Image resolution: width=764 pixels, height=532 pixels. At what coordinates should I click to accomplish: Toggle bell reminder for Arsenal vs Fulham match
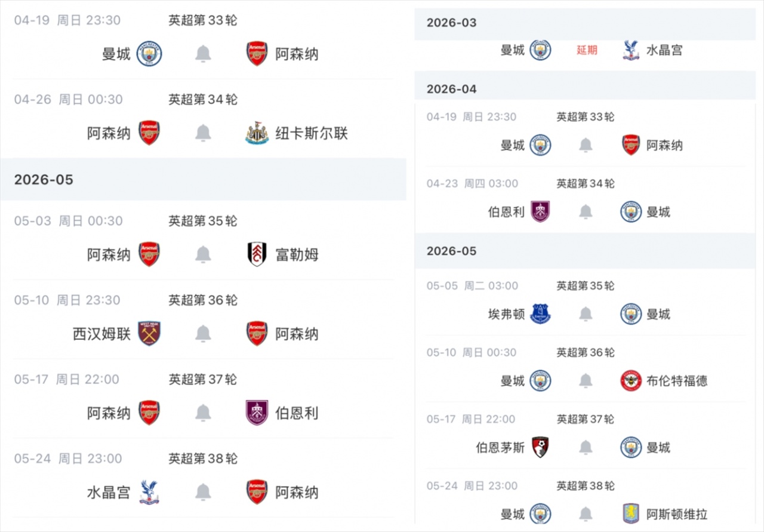pos(203,254)
